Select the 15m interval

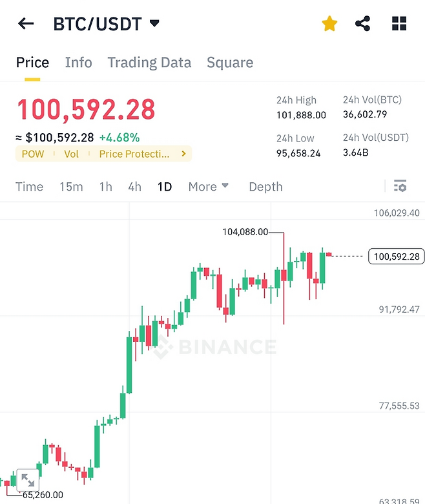tap(71, 187)
